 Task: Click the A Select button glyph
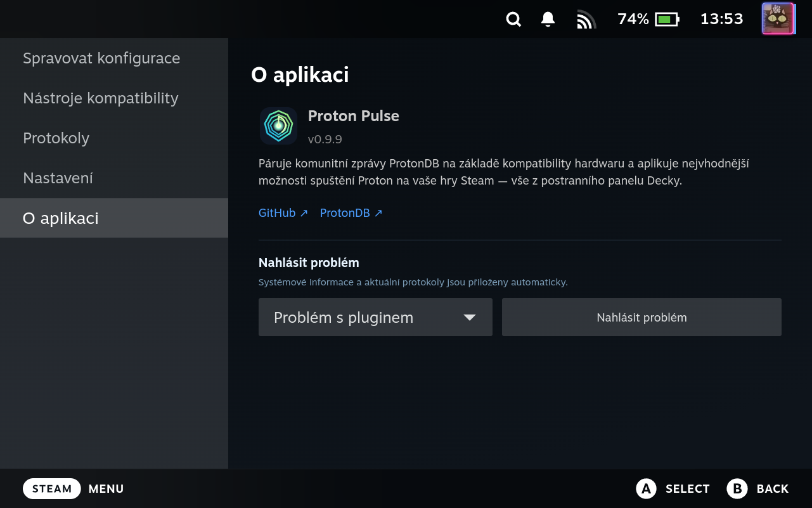point(646,488)
